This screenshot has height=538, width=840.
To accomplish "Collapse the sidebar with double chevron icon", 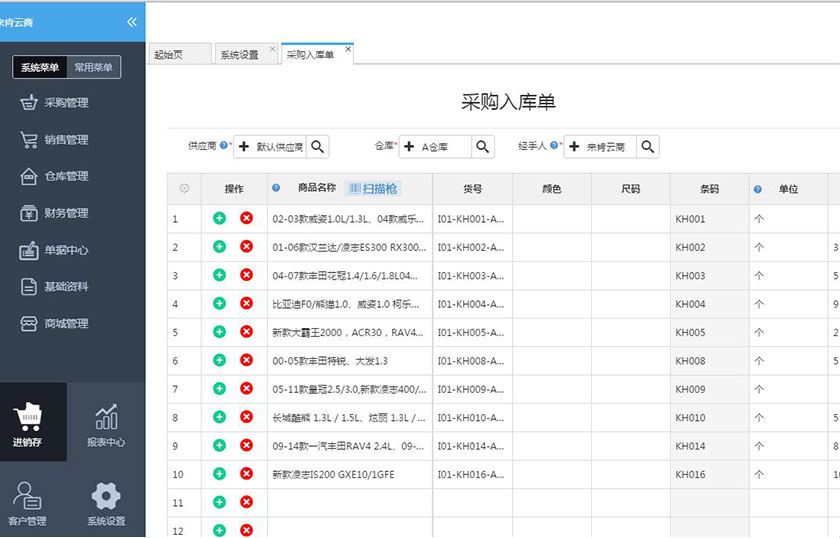I will click(x=131, y=22).
